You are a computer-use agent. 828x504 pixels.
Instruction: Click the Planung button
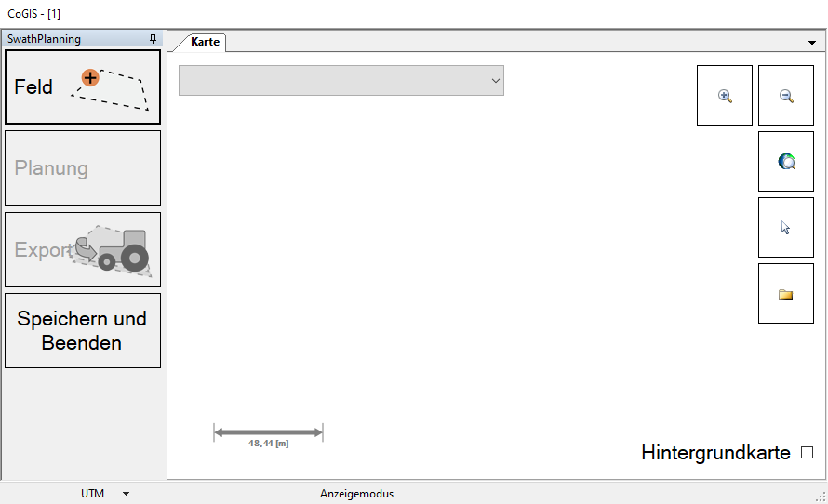(x=83, y=168)
